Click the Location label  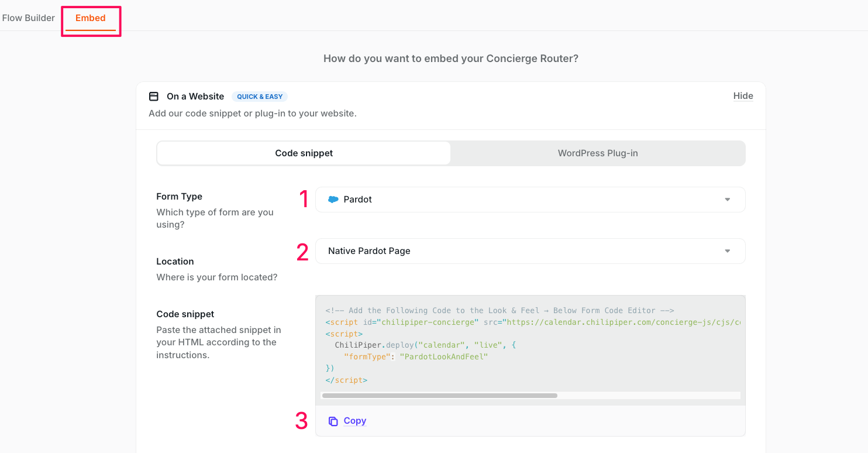(x=175, y=262)
